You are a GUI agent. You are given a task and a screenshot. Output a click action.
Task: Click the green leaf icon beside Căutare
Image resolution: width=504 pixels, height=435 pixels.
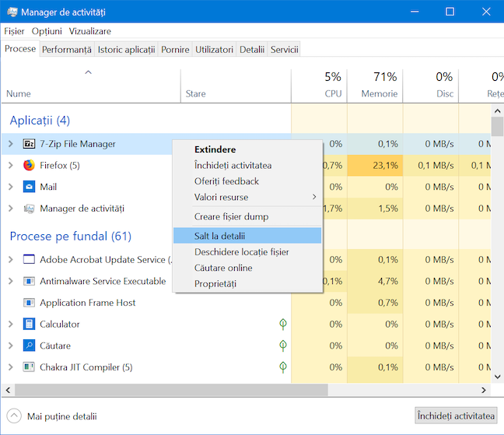click(x=283, y=346)
